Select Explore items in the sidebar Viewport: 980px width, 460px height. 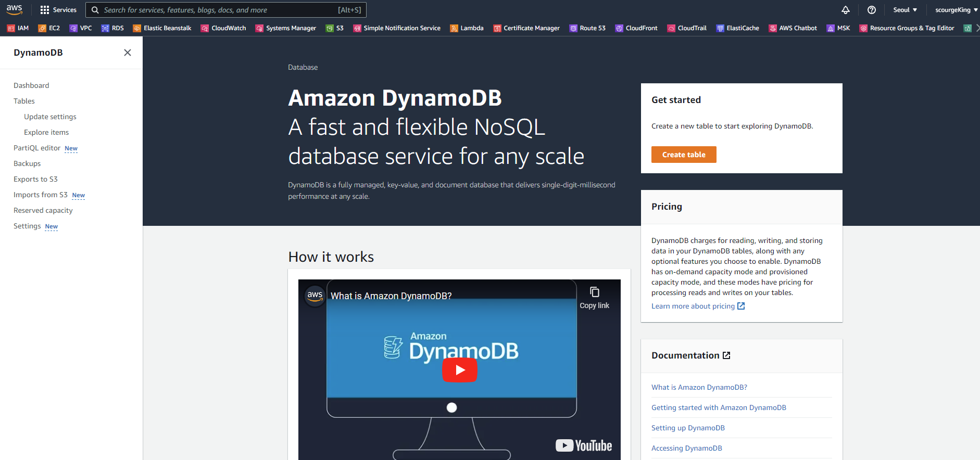tap(46, 132)
